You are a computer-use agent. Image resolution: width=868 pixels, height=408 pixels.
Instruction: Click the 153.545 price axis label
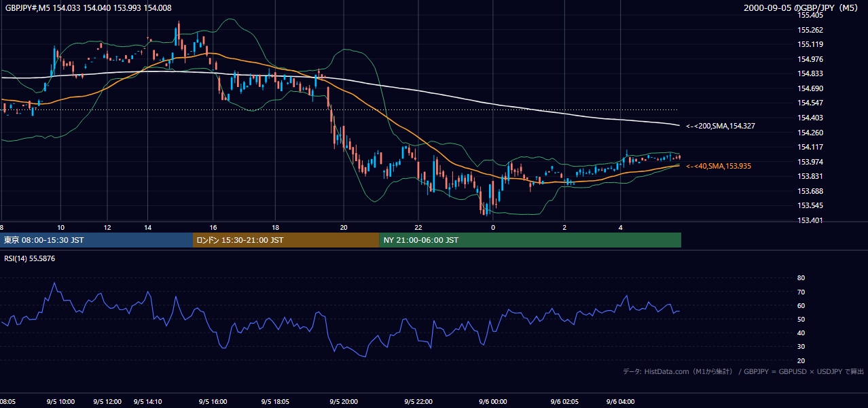point(810,205)
